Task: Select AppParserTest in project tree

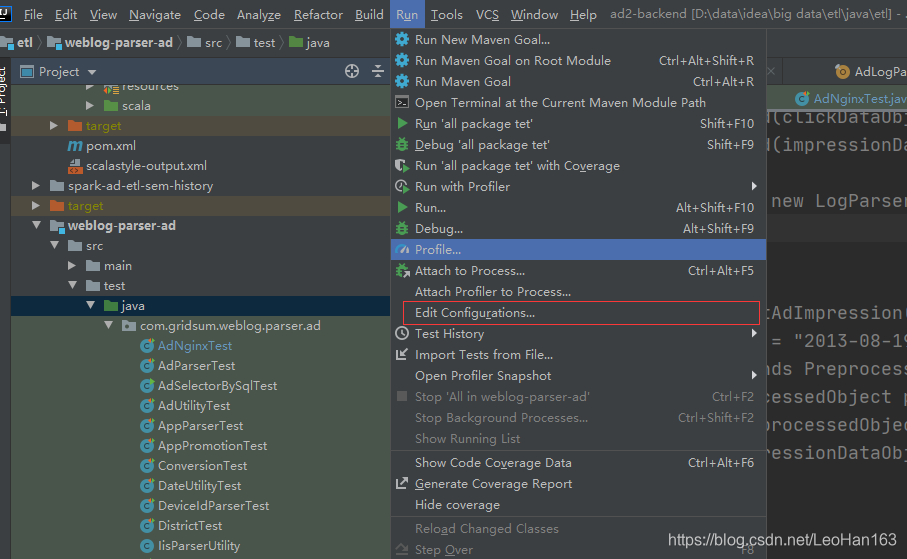Action: tap(200, 425)
